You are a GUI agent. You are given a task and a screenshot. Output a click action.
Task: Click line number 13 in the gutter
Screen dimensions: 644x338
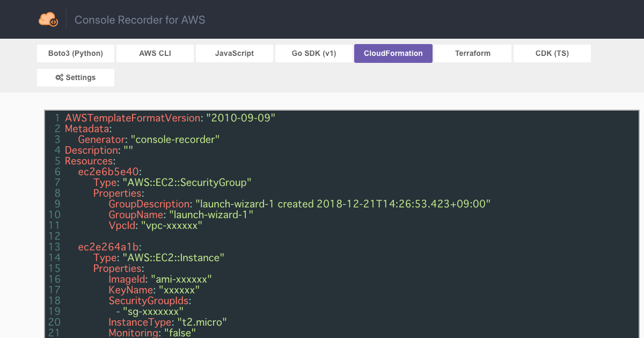click(54, 247)
